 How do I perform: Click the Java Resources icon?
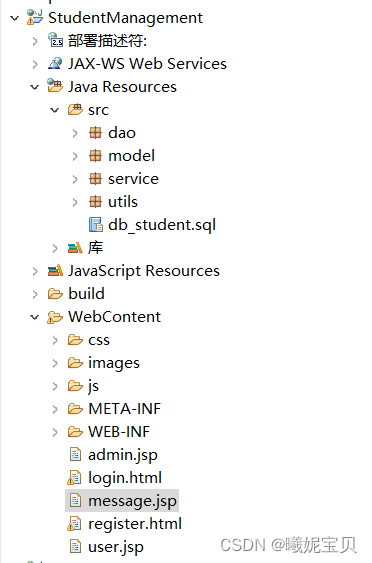(x=55, y=86)
